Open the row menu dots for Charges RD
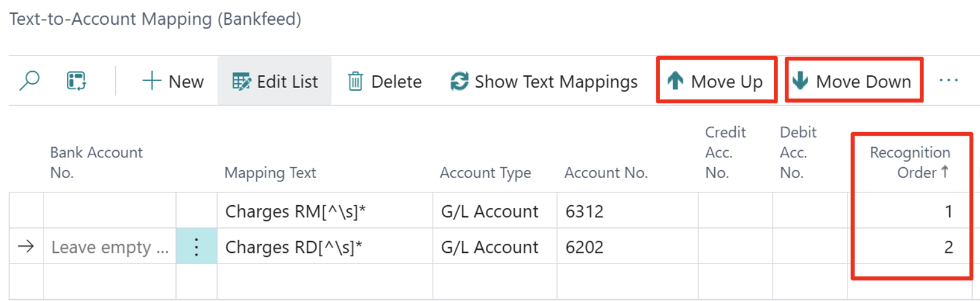 click(x=196, y=247)
